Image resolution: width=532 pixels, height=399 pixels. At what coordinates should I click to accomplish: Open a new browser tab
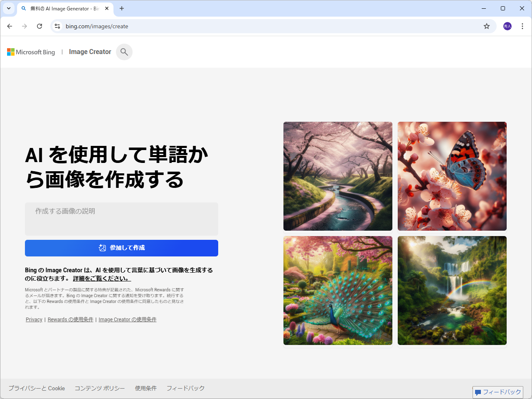[x=121, y=8]
